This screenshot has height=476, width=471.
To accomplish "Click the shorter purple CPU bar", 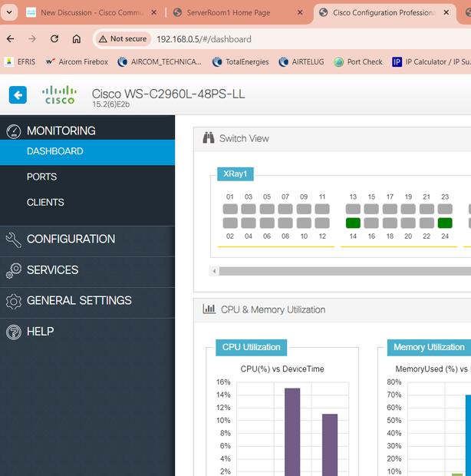I will click(330, 445).
